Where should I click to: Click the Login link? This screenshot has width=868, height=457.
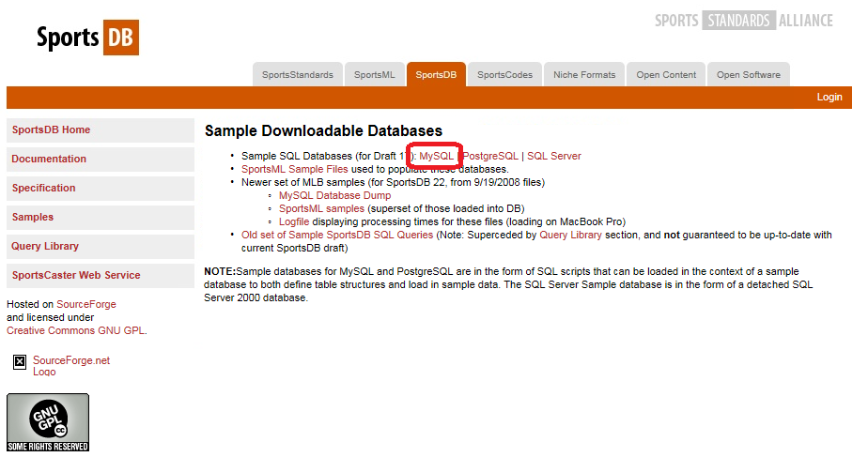829,97
